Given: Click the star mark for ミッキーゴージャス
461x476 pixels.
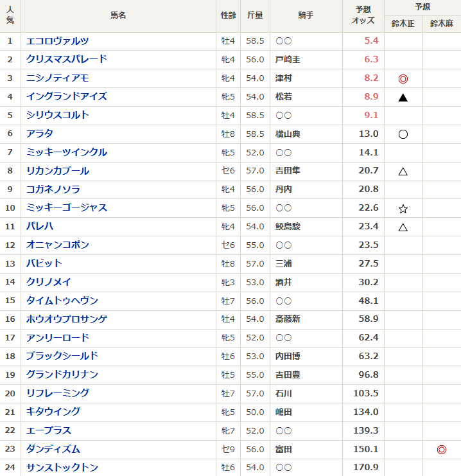Looking at the screenshot, I should [x=403, y=209].
